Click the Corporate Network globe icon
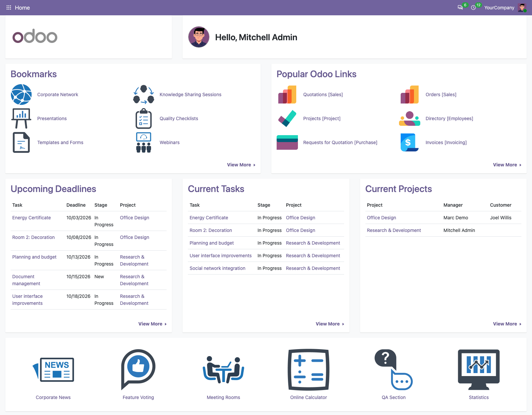Viewport: 532px width, 415px height. [x=21, y=95]
